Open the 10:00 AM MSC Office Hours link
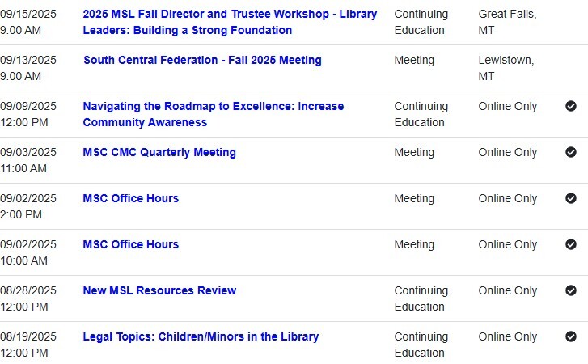This screenshot has height=364, width=588. 130,244
